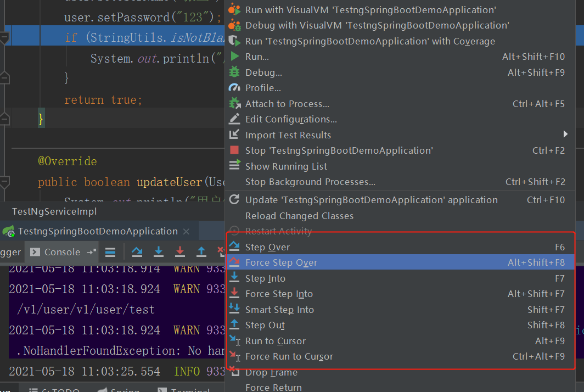Collapse the updateUser method fold marker
This screenshot has width=584, height=392.
(x=4, y=183)
